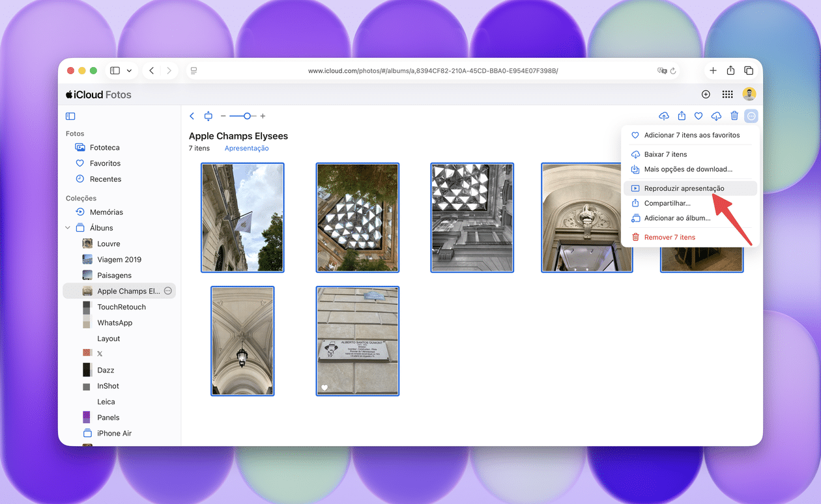The height and width of the screenshot is (504, 821).
Task: Toggle the Safari sidebar button
Action: click(x=115, y=70)
